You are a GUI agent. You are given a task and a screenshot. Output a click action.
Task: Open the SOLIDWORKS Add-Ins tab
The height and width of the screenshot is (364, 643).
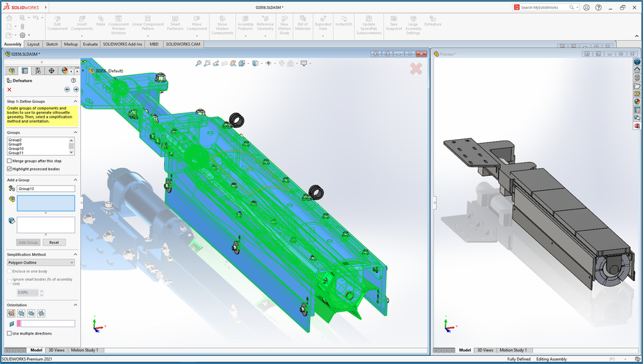point(122,44)
